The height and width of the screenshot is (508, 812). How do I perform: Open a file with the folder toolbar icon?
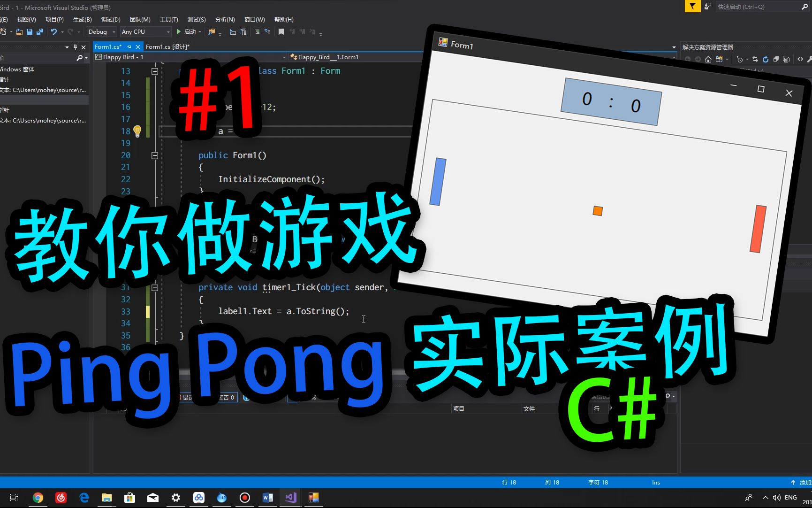coord(19,32)
